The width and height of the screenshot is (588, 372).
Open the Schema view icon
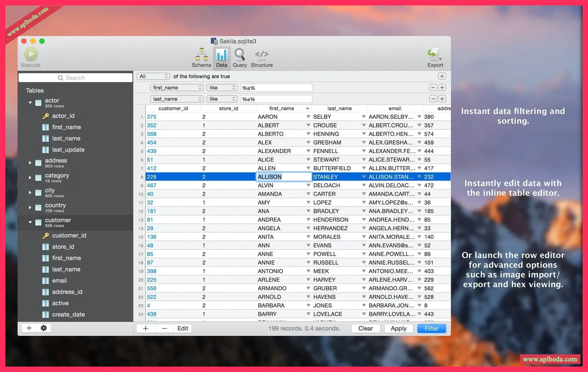(201, 55)
